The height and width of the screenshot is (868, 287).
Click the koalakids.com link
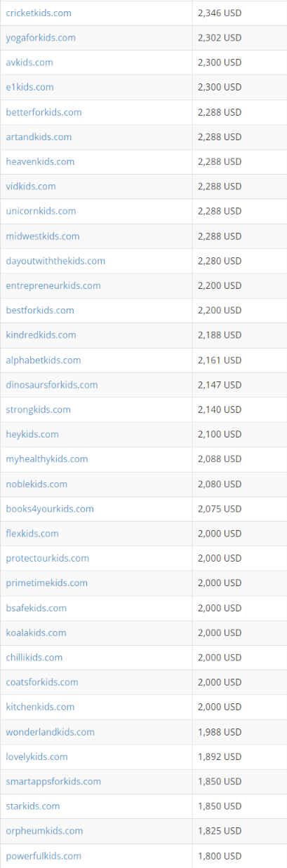coord(36,633)
